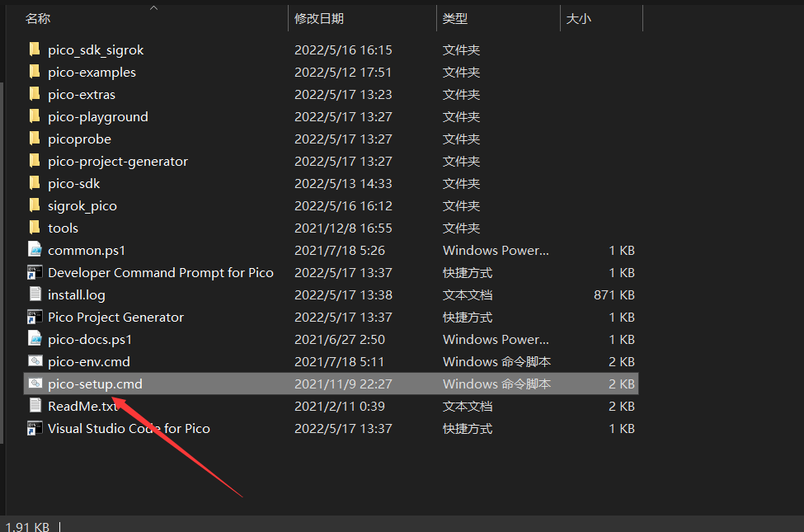Click Windows Power... type of common.ps1
Image resolution: width=804 pixels, height=532 pixels.
click(496, 251)
